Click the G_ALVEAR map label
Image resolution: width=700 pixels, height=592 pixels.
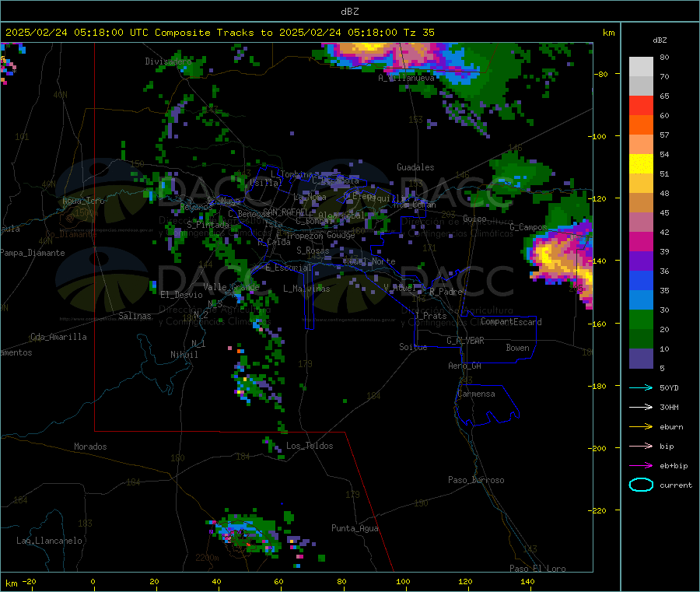[465, 341]
